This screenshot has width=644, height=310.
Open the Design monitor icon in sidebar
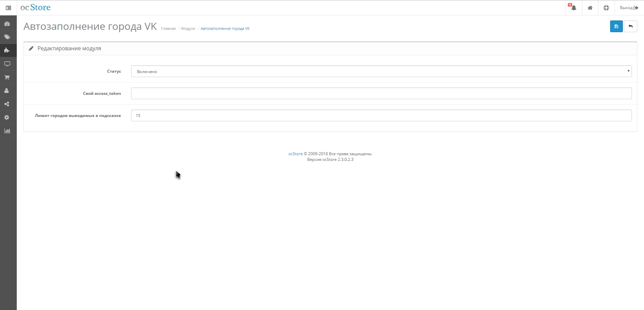pos(7,64)
